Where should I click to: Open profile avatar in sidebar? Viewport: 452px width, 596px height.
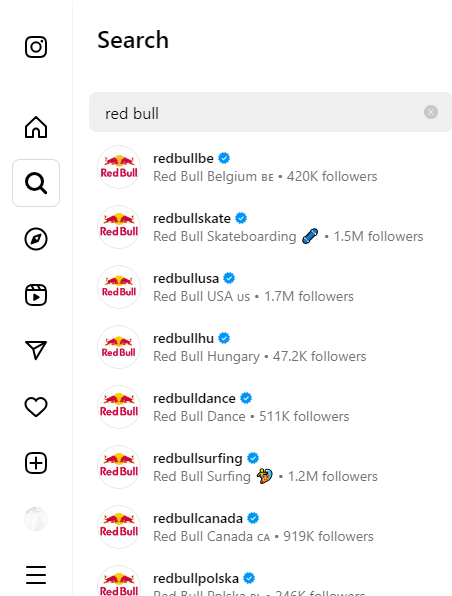36,519
